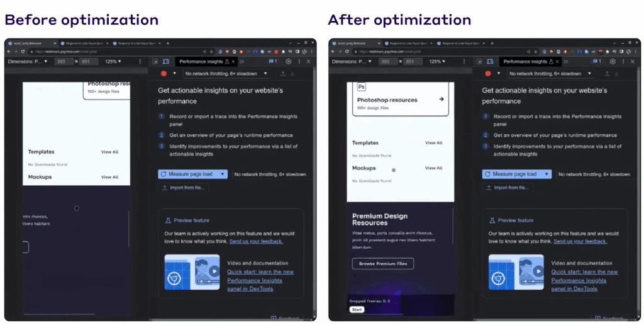Select the inspect element icon in Before screenshot
The width and height of the screenshot is (644, 325).
155,61
